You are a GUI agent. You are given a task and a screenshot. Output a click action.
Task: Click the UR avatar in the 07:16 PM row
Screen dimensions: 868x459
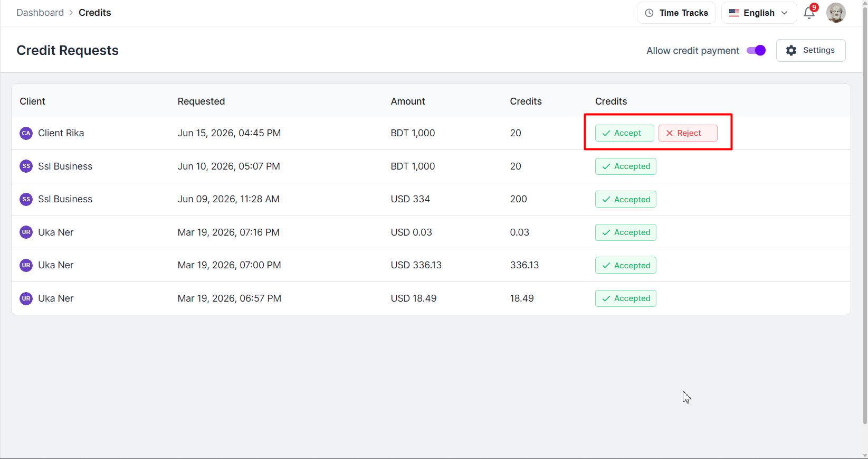click(26, 232)
